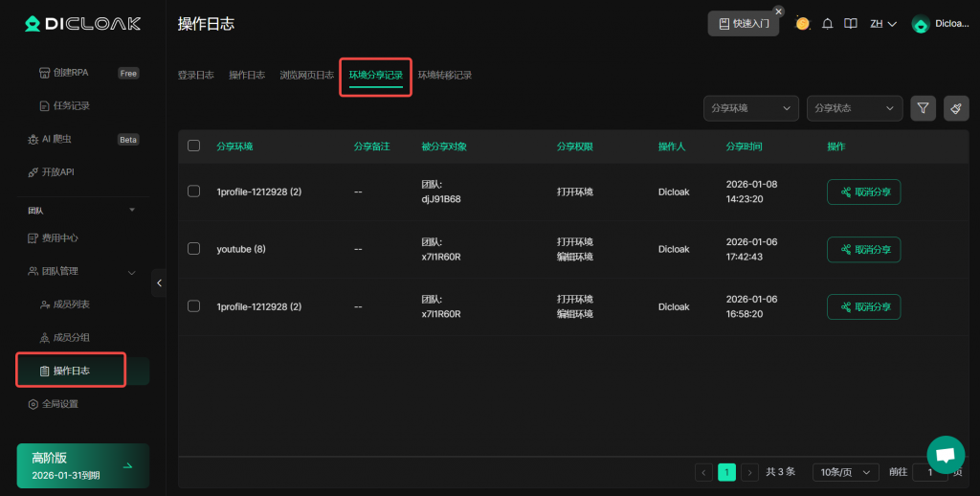
Task: Switch to the 登录日志 tab
Action: 195,75
